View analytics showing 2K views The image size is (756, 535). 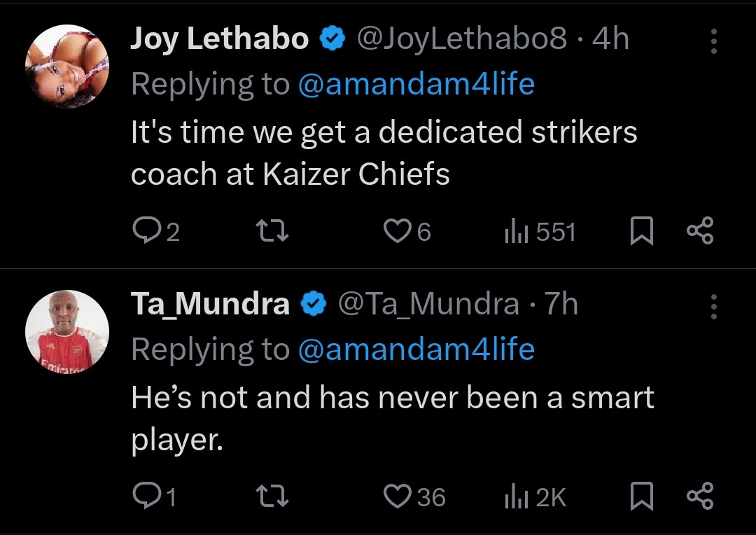pos(535,496)
